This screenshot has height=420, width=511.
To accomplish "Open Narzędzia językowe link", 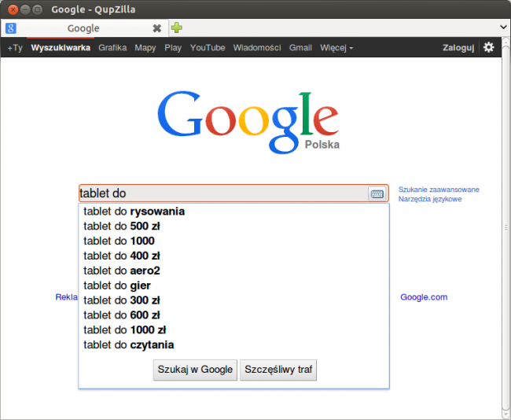I will (x=430, y=199).
